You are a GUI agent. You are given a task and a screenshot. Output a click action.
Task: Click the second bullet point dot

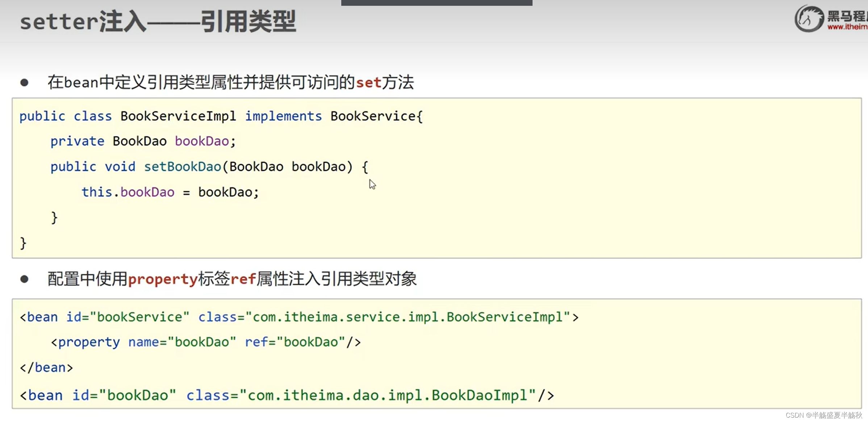24,279
